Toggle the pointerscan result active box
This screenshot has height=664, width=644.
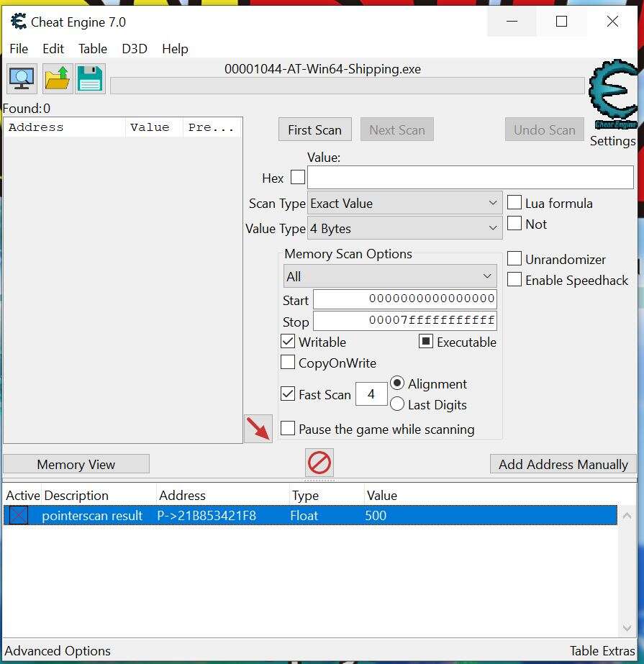(18, 515)
